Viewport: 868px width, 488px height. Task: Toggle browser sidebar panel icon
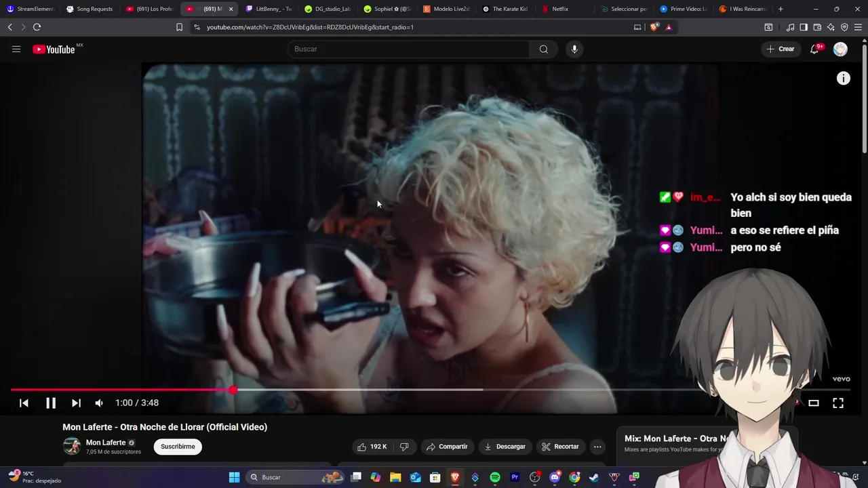[x=804, y=27]
